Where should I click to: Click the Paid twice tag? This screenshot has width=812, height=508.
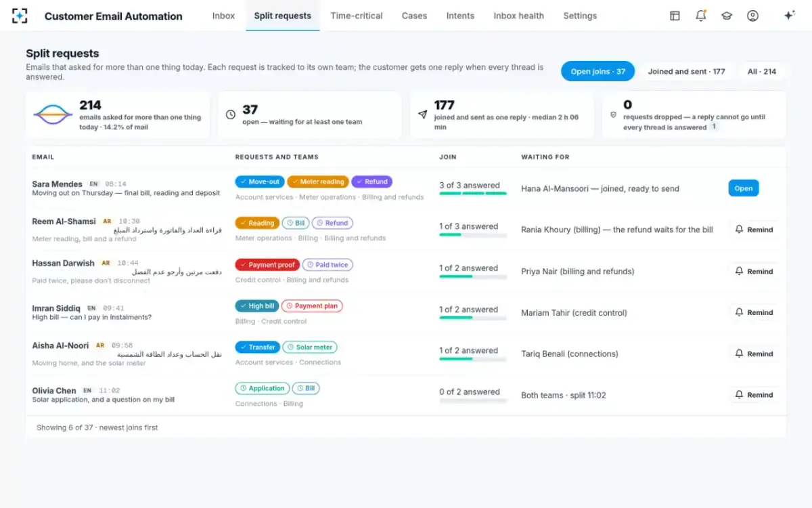[x=328, y=265]
